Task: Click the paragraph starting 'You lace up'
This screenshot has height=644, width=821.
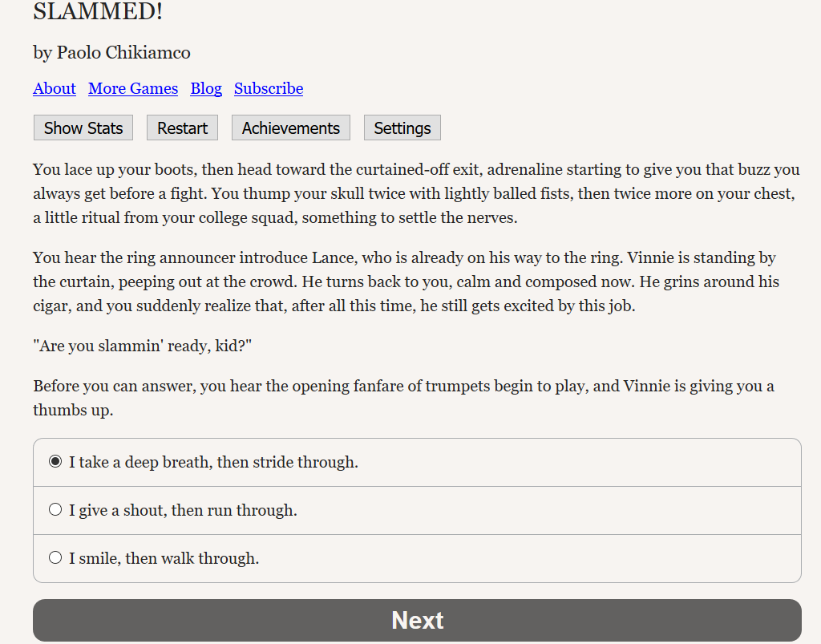Action: (417, 194)
